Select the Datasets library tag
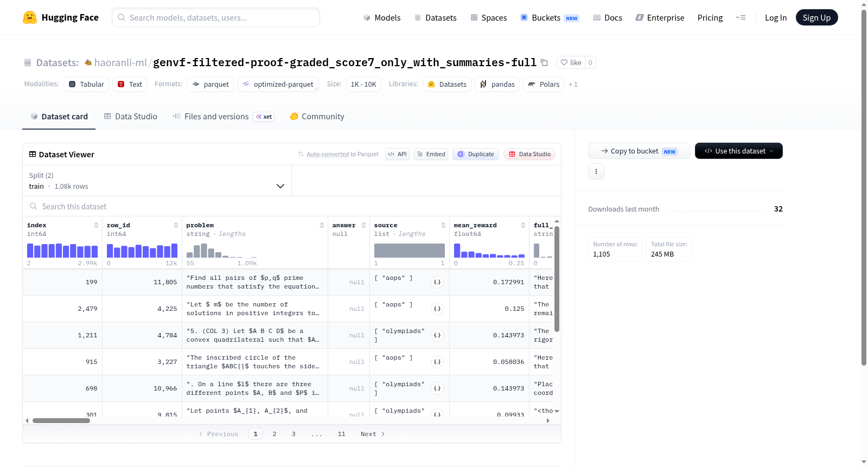 (x=447, y=84)
